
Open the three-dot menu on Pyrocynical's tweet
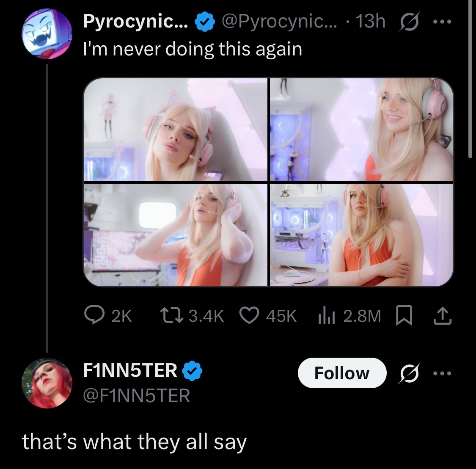point(442,22)
